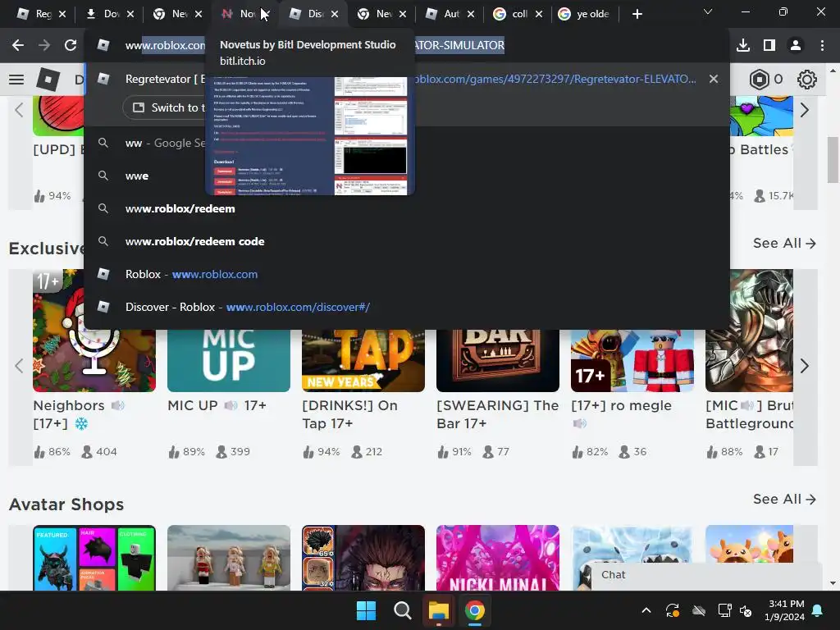Screen dimensions: 840x630
Task: Click the 'MIC UP 17+' title
Action: [x=217, y=405]
